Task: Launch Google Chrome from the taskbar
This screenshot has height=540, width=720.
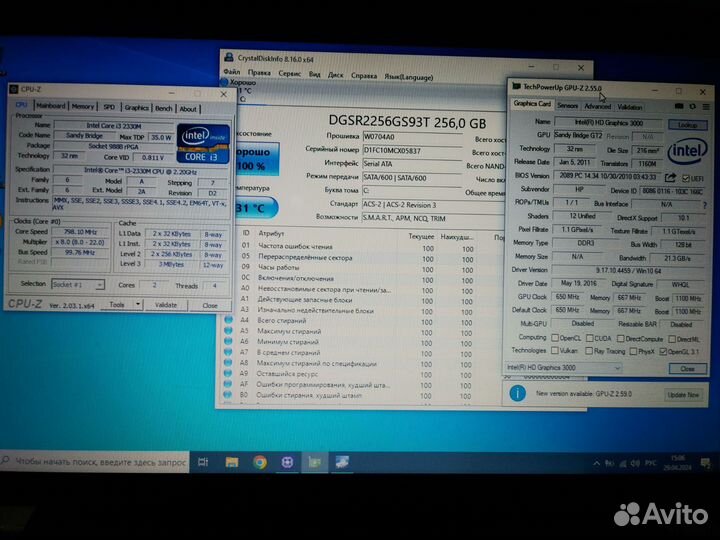Action: 260,462
